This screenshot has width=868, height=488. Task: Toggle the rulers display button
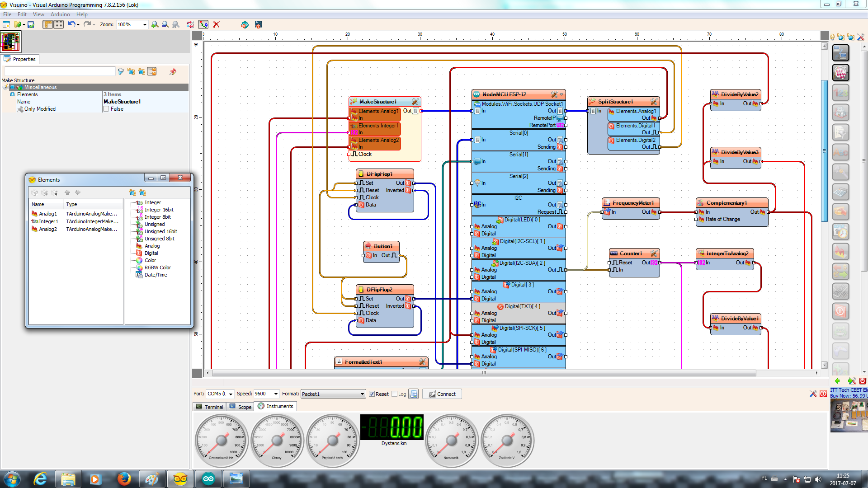pyautogui.click(x=48, y=24)
